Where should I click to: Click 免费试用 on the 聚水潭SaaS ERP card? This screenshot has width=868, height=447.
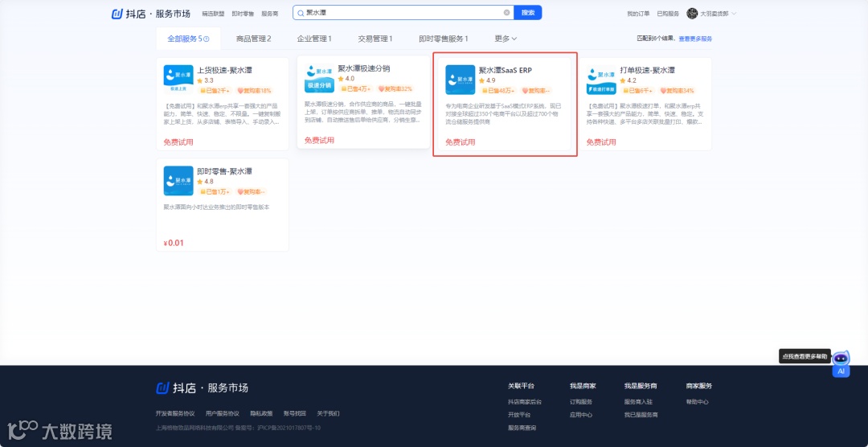[460, 142]
